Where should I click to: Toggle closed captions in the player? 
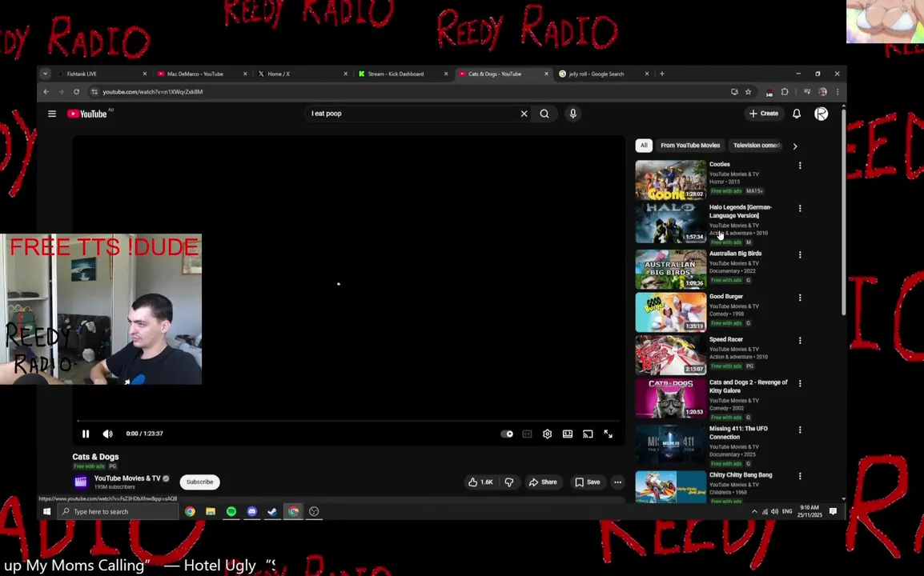528,434
